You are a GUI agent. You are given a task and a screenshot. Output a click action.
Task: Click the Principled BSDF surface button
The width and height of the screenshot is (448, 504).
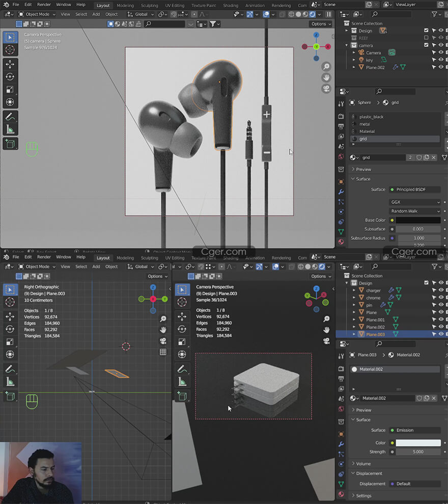coord(414,190)
